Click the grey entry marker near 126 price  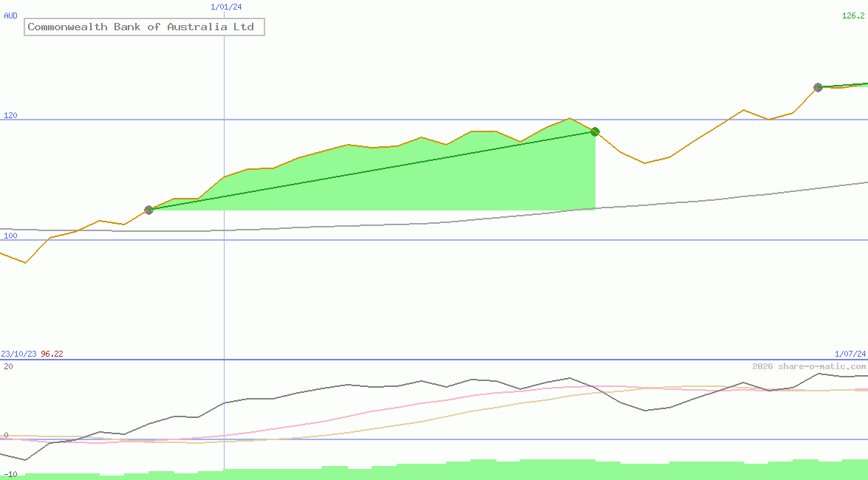click(819, 87)
